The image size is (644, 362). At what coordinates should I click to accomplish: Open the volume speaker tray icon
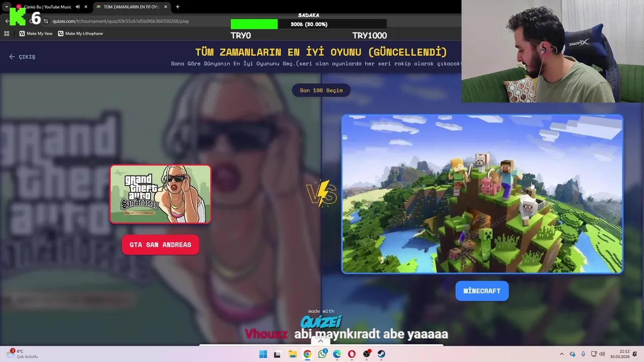pyautogui.click(x=602, y=354)
